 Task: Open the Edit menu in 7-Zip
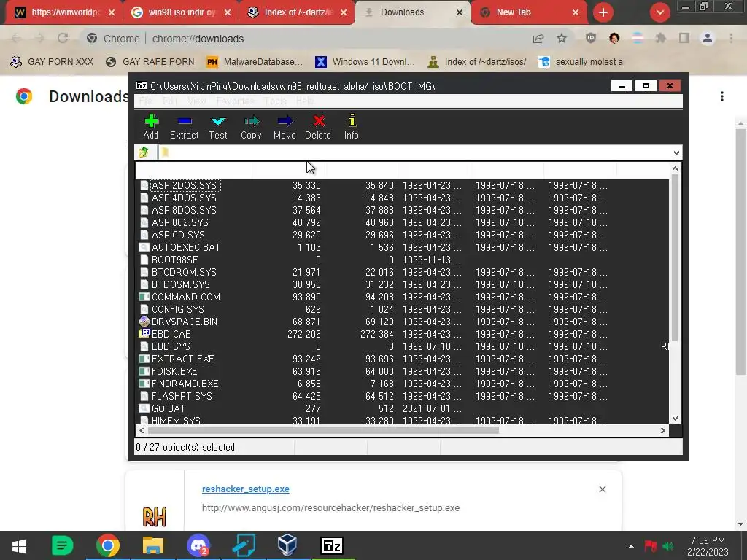pos(169,101)
